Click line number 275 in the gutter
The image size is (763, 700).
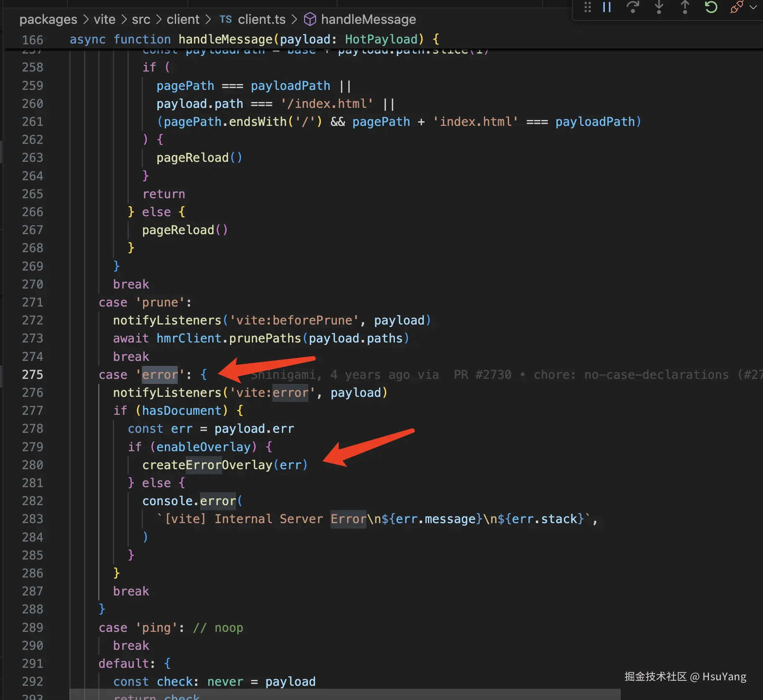pyautogui.click(x=33, y=375)
